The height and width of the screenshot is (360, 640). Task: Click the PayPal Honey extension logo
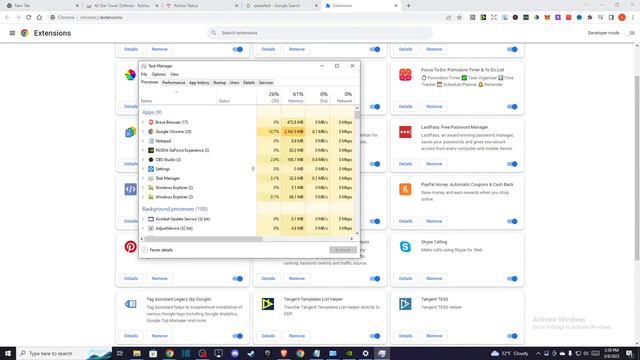coord(405,189)
